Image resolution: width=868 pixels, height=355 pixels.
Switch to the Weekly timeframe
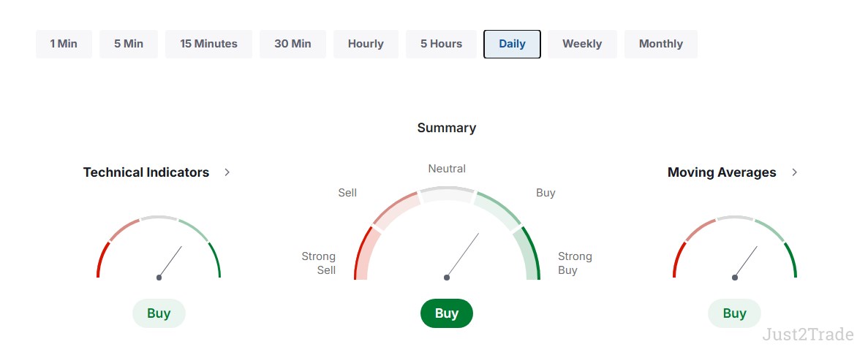point(582,45)
